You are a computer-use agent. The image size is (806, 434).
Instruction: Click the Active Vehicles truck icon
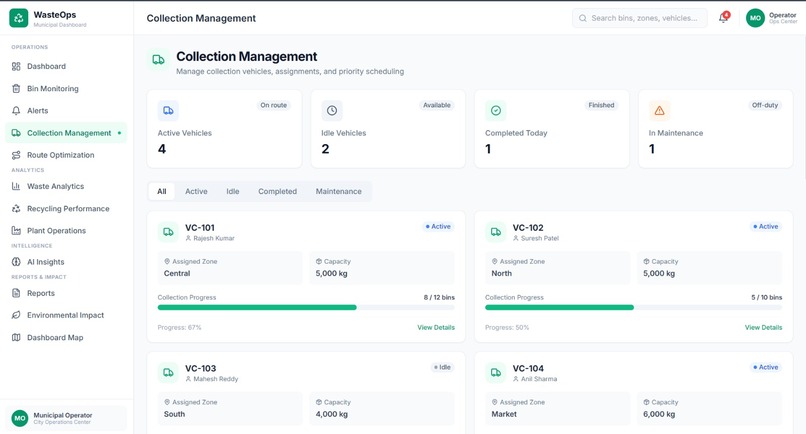(168, 111)
